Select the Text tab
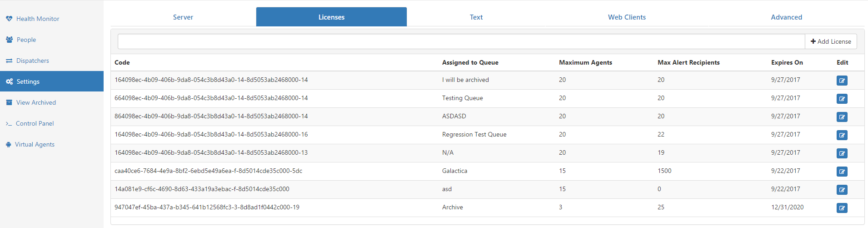 [x=476, y=17]
